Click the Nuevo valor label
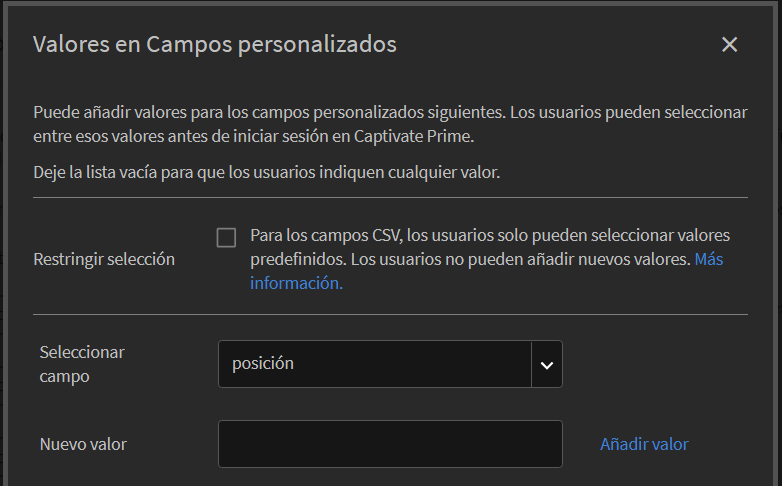This screenshot has height=486, width=782. coord(83,444)
